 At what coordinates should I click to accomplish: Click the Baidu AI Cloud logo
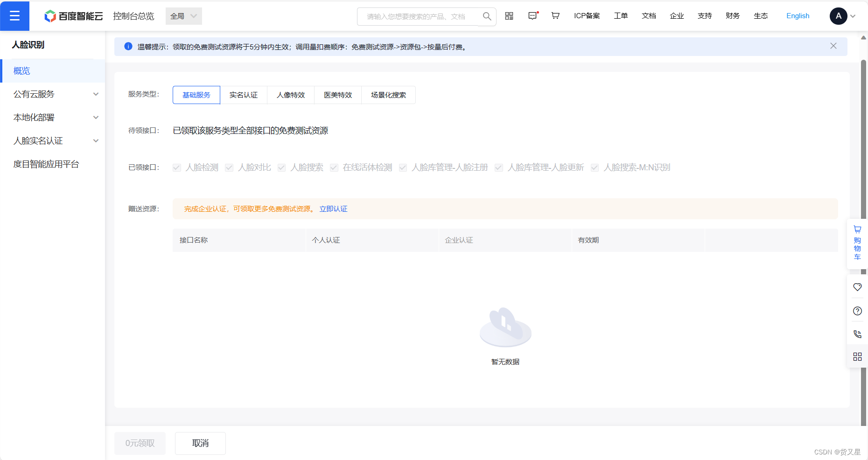pos(73,16)
